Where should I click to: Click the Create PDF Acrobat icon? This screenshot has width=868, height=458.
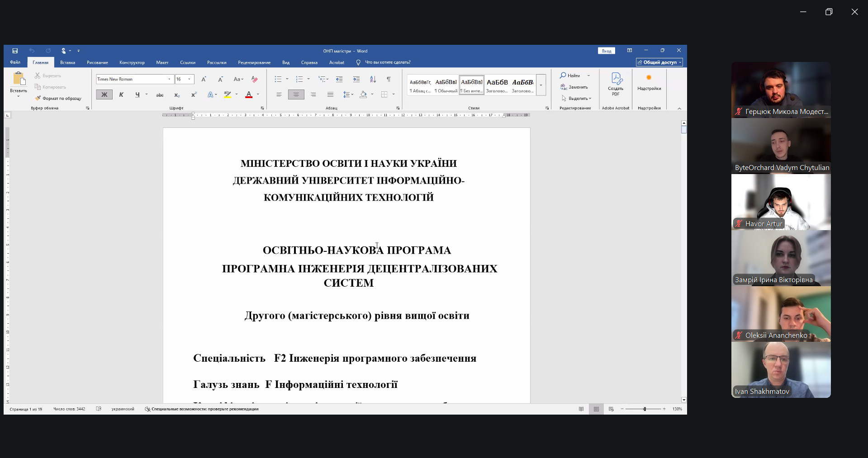tap(616, 84)
